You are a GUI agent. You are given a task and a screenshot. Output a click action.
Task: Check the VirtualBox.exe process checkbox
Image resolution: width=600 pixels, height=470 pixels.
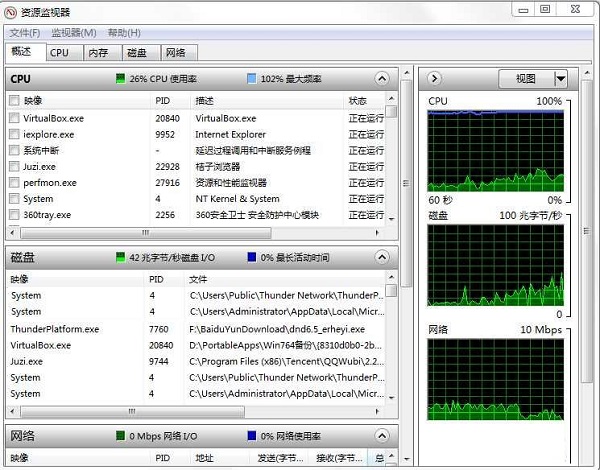(14, 118)
